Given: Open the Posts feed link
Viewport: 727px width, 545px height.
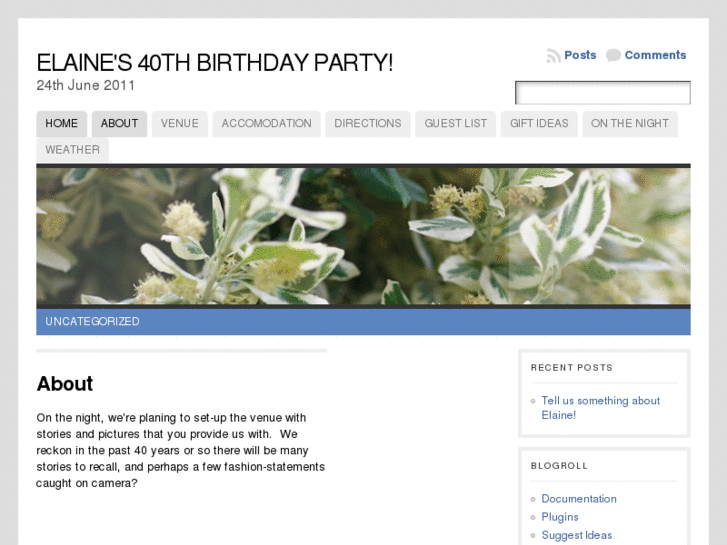Looking at the screenshot, I should (x=580, y=55).
